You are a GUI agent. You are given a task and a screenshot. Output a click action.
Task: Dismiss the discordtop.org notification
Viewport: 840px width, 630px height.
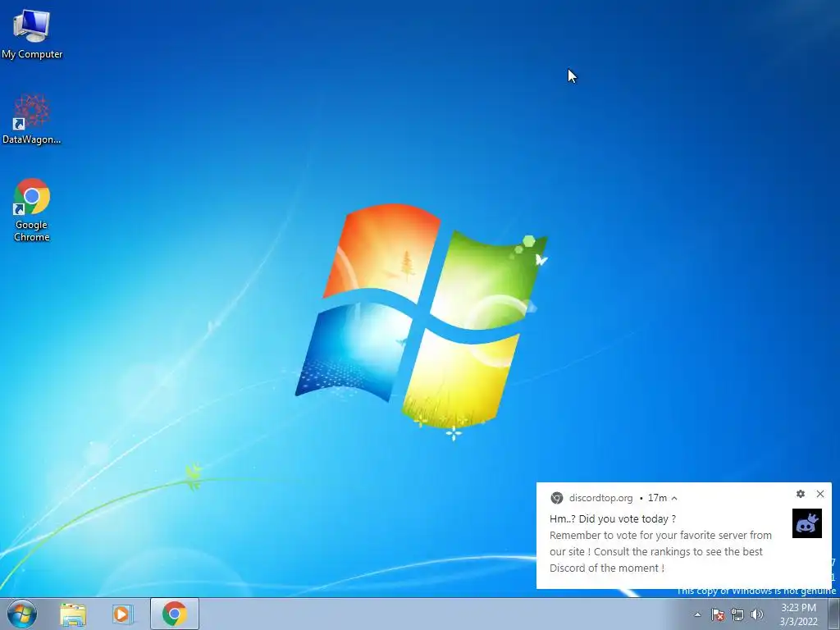[x=820, y=494]
